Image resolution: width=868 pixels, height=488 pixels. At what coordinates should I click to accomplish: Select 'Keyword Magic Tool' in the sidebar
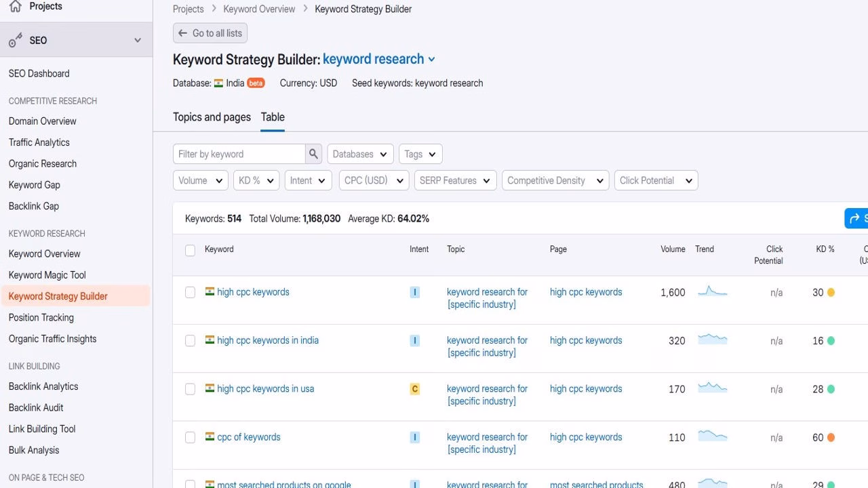(47, 274)
